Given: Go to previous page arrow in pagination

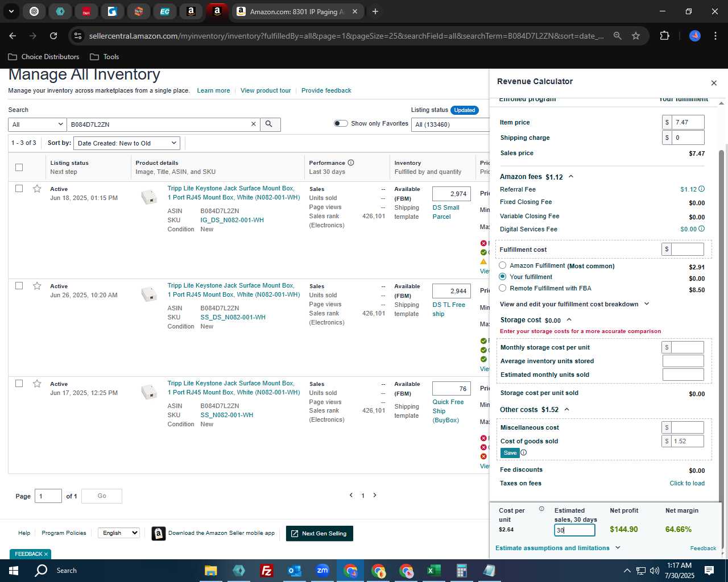Looking at the screenshot, I should [351, 495].
